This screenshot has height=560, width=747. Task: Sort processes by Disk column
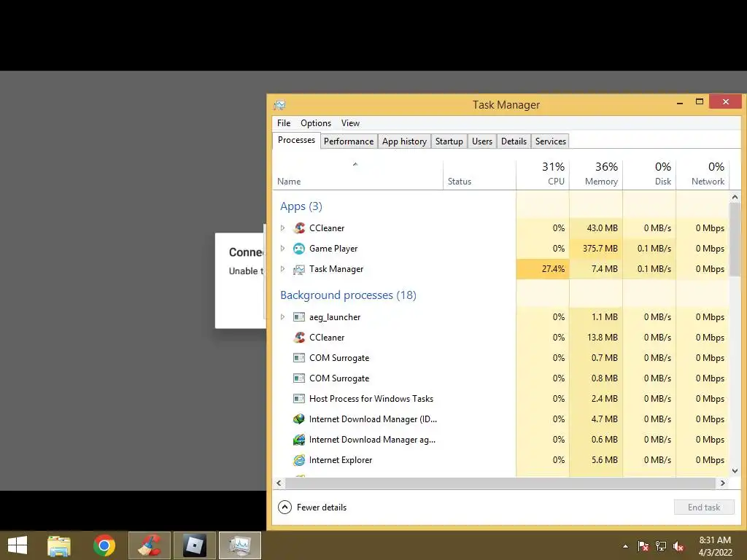pos(649,175)
